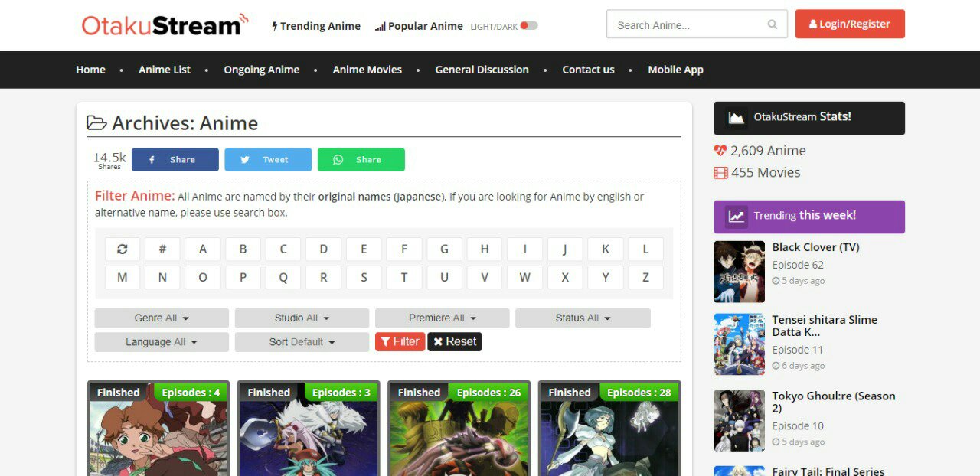Click the heartbeat icon next to 2,609 Anime
Screen dimensions: 980x476
coord(720,151)
